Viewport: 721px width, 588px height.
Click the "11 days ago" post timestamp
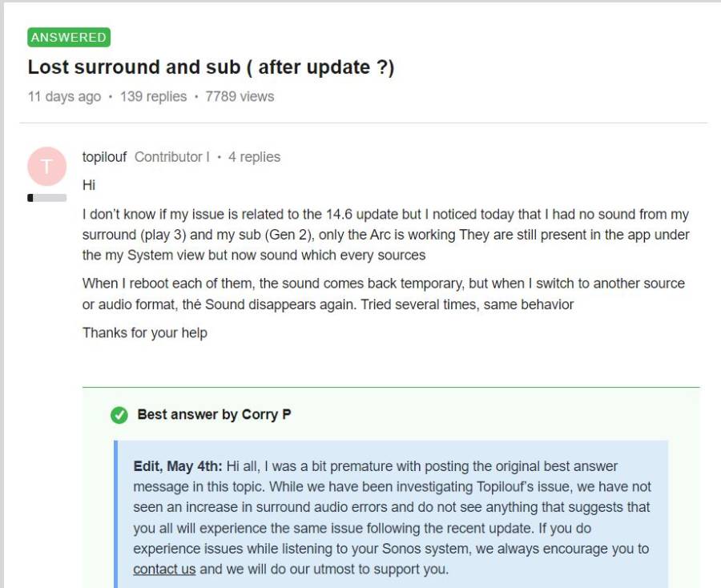coord(64,97)
